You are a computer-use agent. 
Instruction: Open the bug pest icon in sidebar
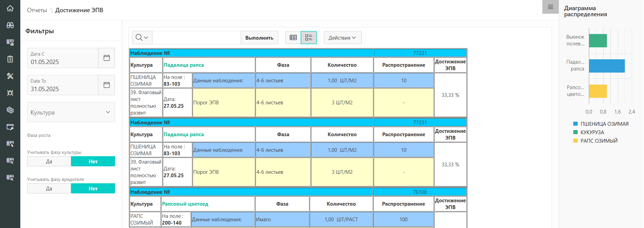tap(10, 93)
